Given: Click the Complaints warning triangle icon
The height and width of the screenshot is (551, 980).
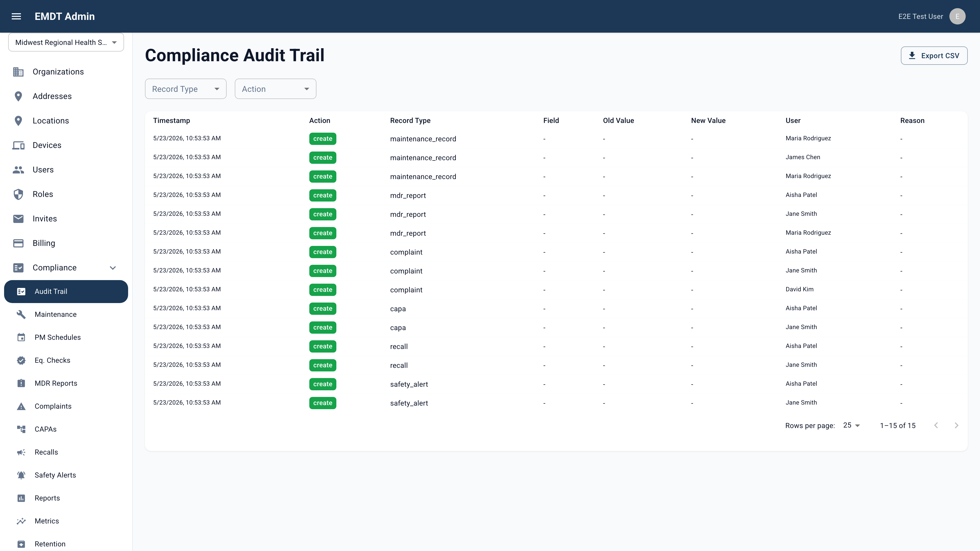Looking at the screenshot, I should point(21,407).
